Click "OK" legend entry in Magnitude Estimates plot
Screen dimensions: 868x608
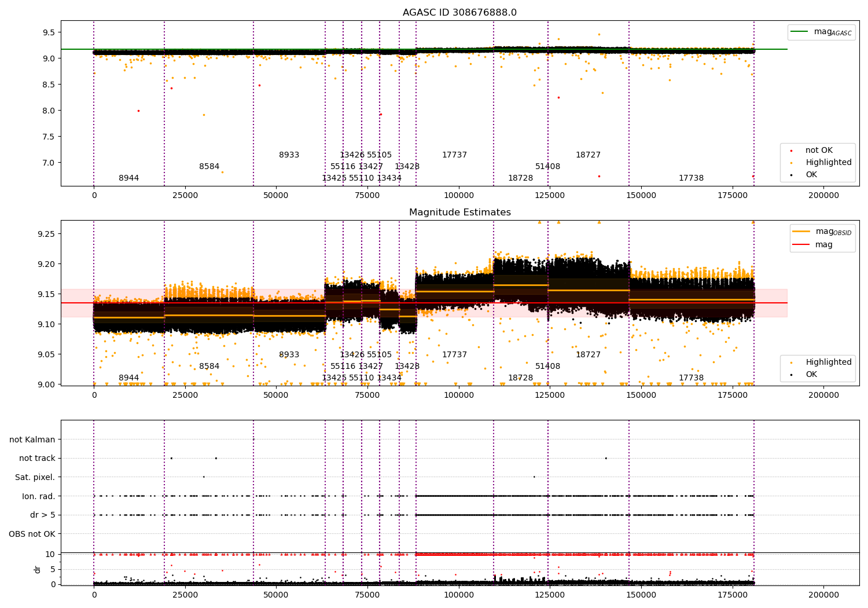[x=811, y=375]
